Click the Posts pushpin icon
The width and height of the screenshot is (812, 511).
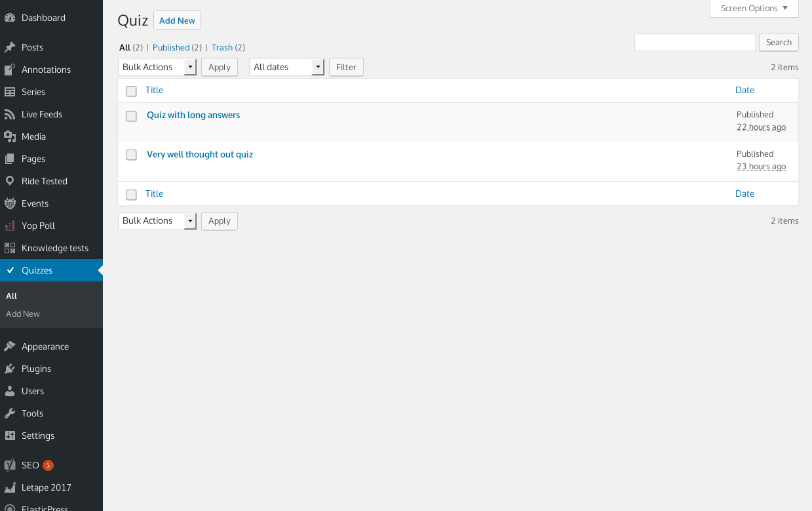point(10,47)
